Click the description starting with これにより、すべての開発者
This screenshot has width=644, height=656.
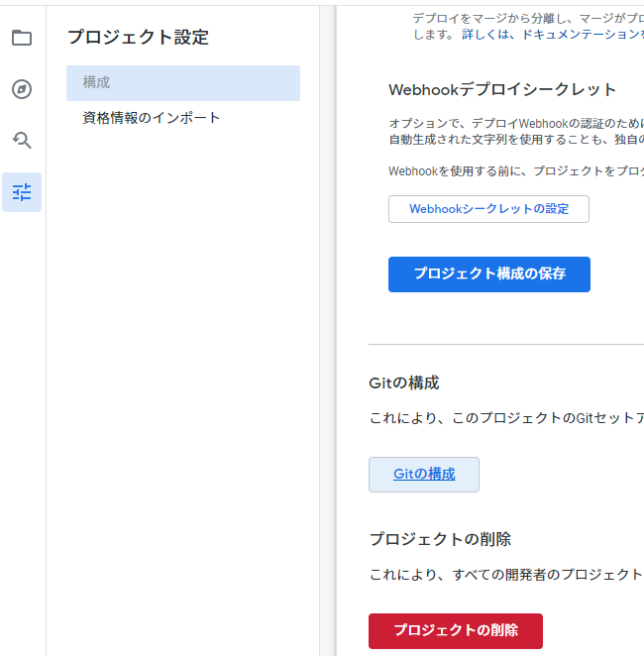click(x=506, y=575)
